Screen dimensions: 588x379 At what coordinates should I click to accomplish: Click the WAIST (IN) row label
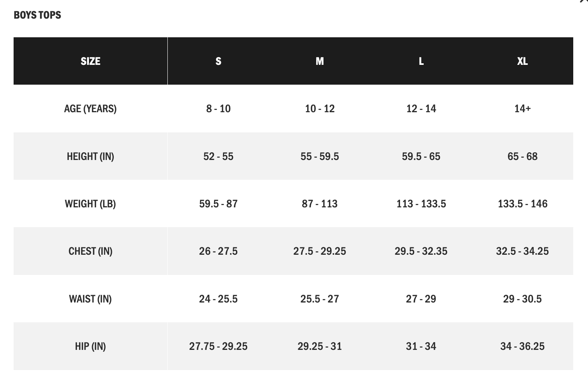90,299
